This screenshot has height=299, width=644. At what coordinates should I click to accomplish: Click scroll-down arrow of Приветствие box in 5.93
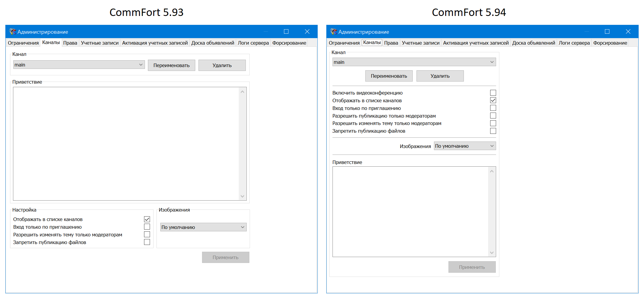click(x=243, y=196)
